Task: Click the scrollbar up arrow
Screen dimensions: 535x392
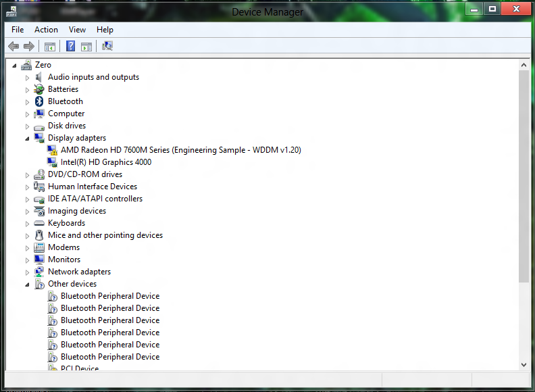Action: [524, 65]
